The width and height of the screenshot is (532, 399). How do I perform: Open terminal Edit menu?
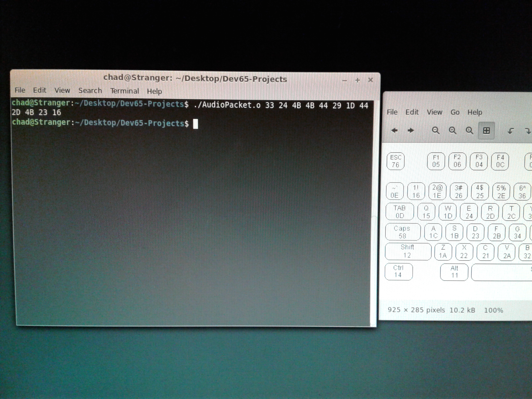(39, 90)
